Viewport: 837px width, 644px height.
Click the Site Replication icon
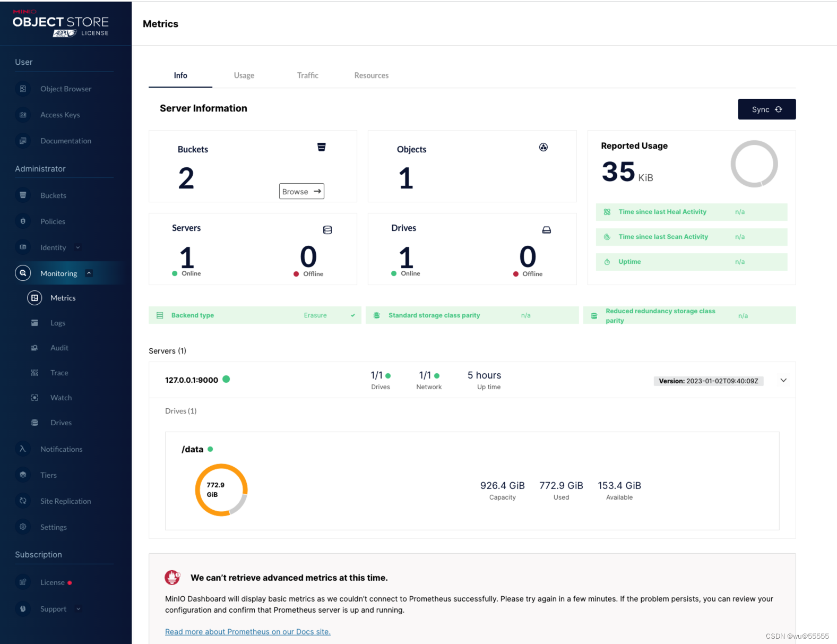(23, 501)
